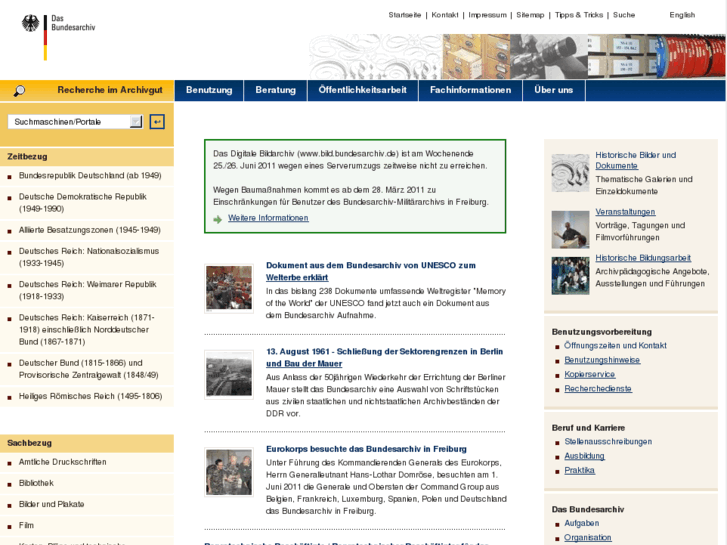Open Bibliothek in Sachbezug

[36, 483]
